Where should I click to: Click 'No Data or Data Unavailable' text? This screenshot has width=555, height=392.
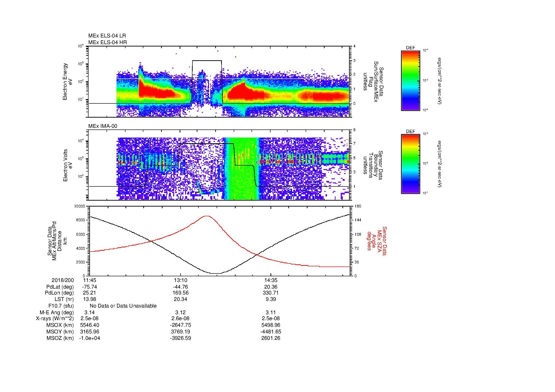[x=123, y=306]
